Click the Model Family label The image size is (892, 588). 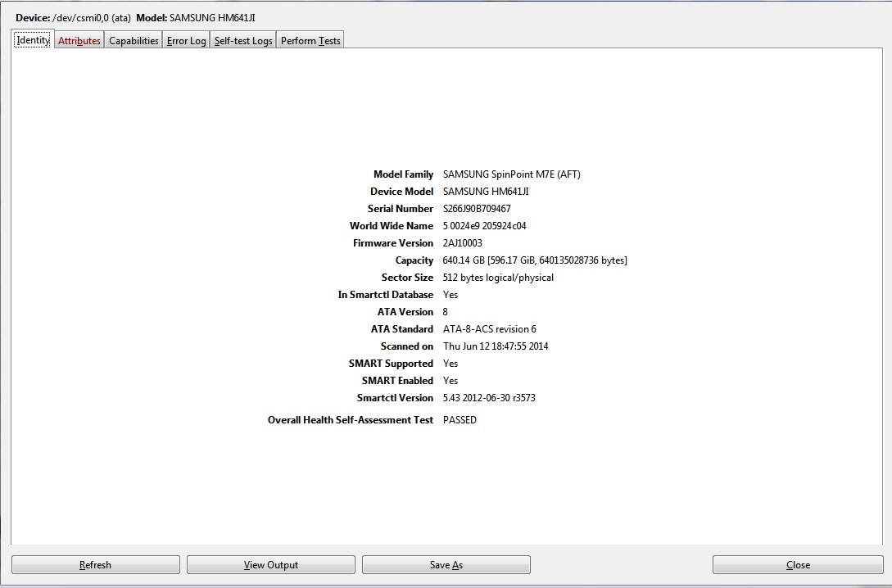pos(403,174)
